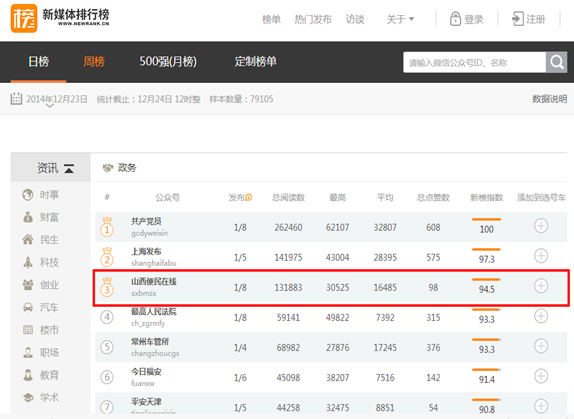574x419 pixels.
Task: Select the 职场 person icon
Action: pyautogui.click(x=28, y=352)
